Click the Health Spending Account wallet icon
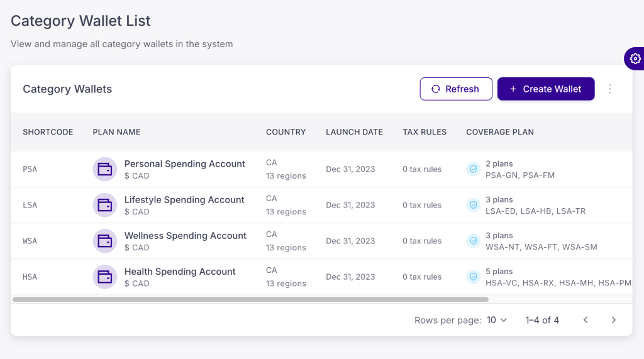Image resolution: width=644 pixels, height=359 pixels. 104,277
